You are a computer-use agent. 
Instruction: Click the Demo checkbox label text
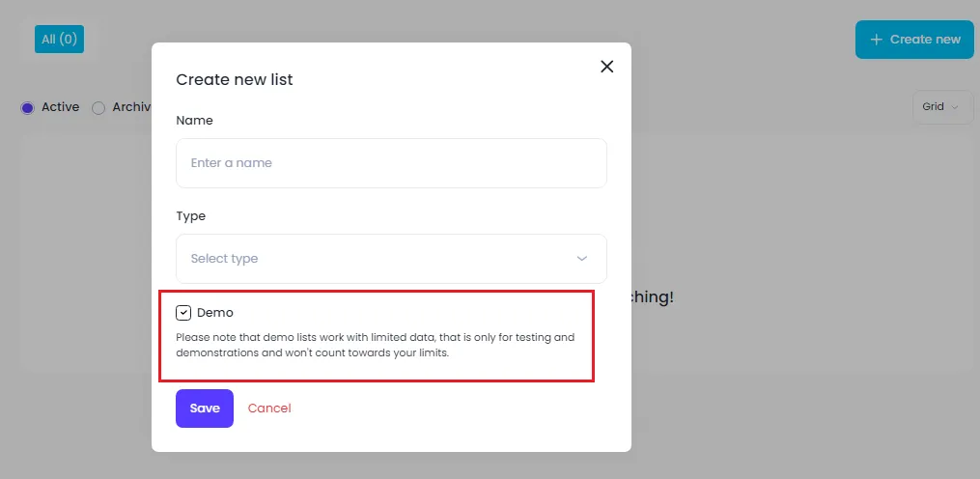pos(215,313)
